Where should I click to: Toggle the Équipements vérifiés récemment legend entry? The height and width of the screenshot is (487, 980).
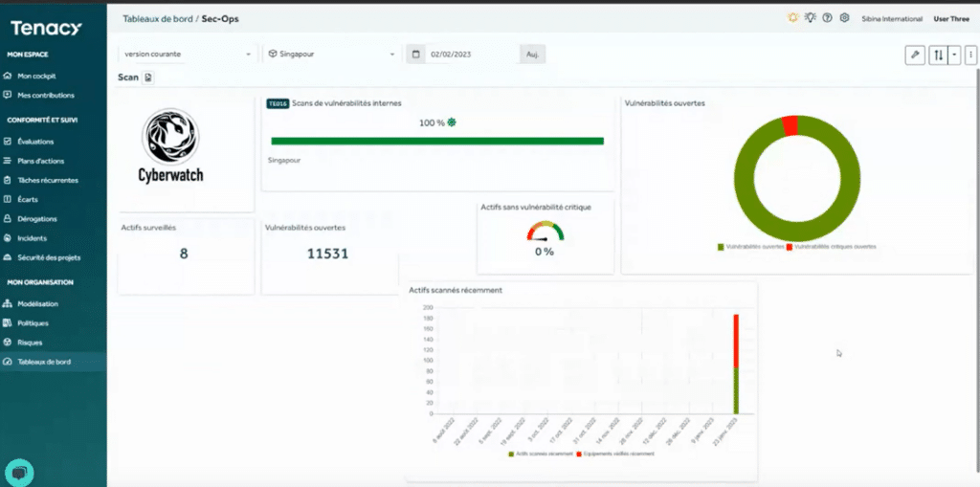(615, 454)
